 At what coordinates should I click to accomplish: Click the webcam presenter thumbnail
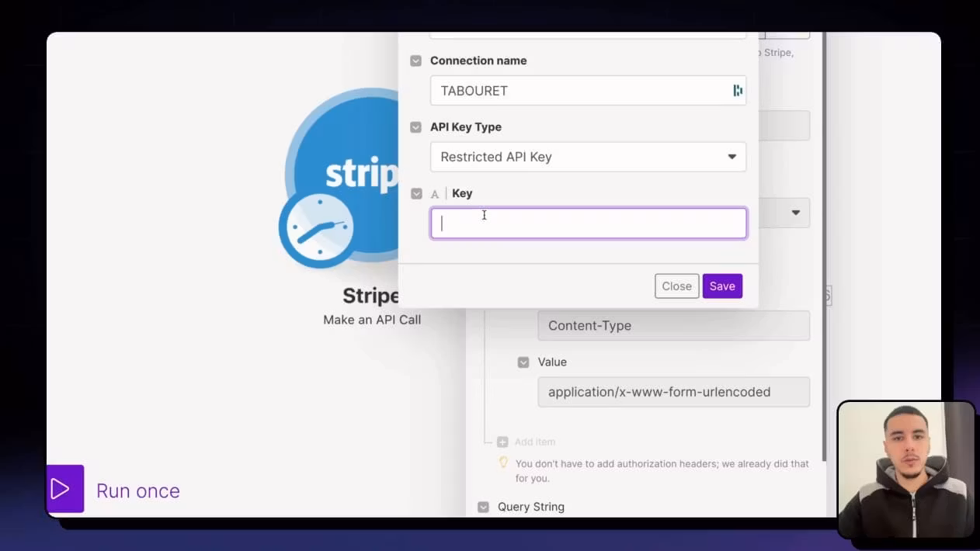pos(905,470)
